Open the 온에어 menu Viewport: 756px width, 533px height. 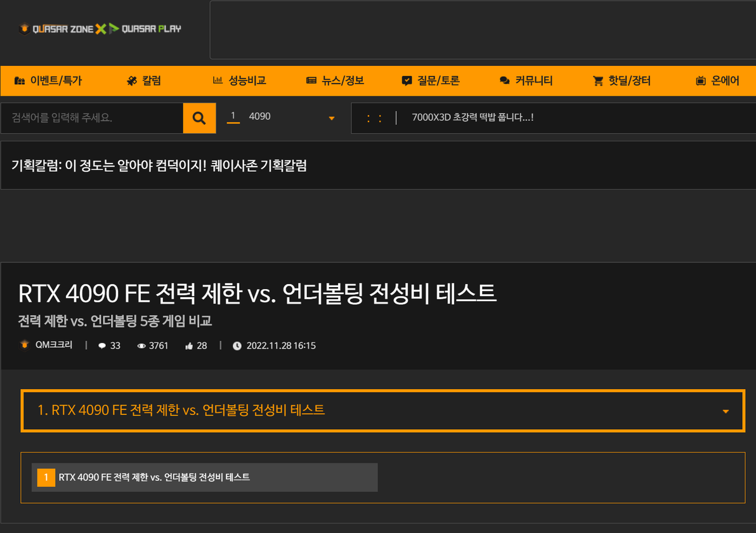point(717,81)
